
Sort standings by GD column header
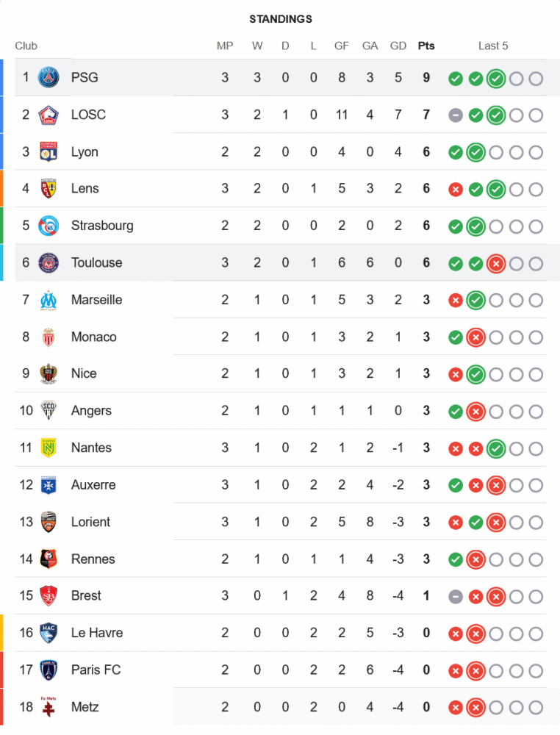[398, 46]
